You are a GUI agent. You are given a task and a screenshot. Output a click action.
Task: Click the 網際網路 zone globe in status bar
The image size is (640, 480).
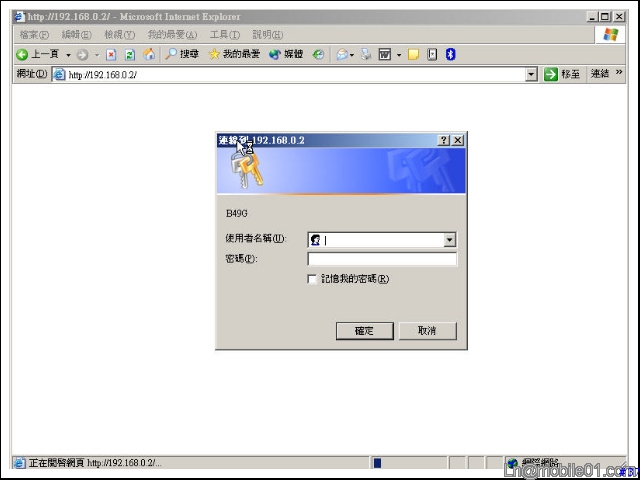point(513,463)
